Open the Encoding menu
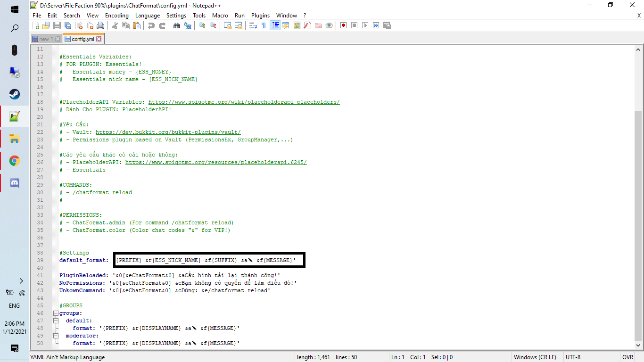644x362 pixels. [x=117, y=16]
